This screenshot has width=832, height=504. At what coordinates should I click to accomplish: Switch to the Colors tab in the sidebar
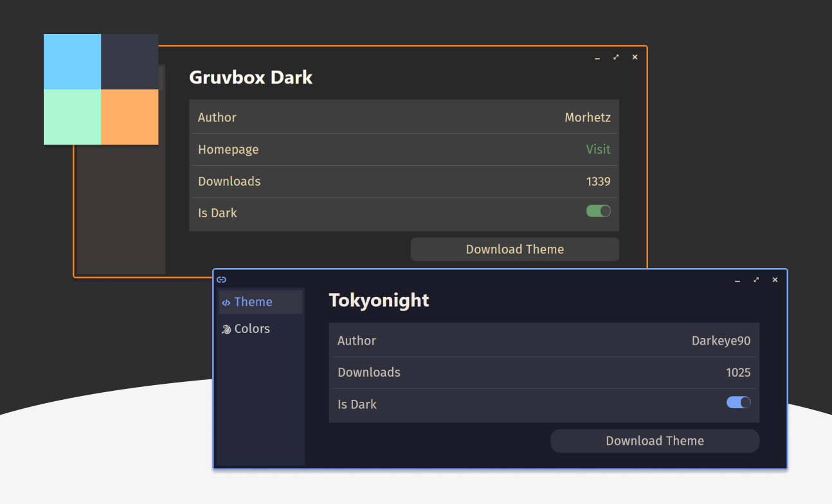[x=251, y=328]
